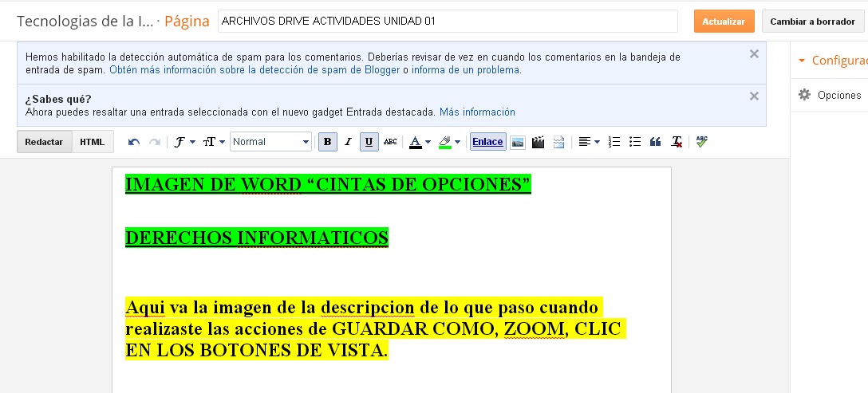Click the Cambiar a borrador button
The height and width of the screenshot is (393, 868).
[813, 22]
